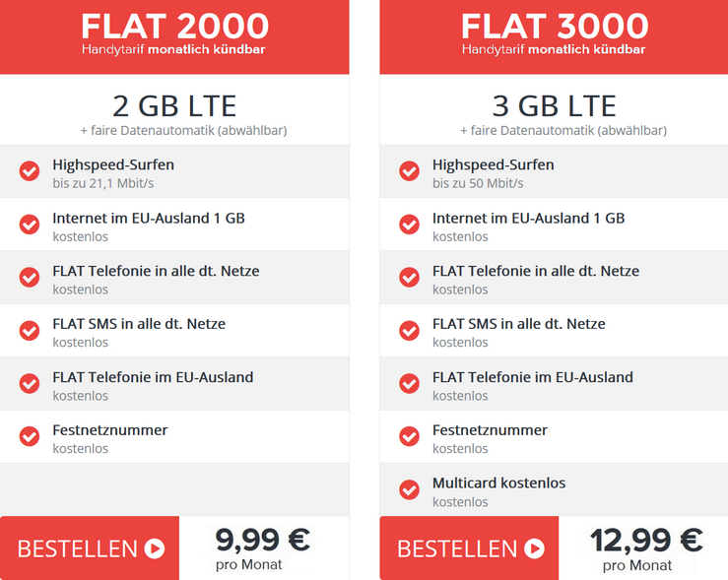Order the FLAT 3000 plan via Bestellen
The width and height of the screenshot is (728, 580).
(469, 548)
